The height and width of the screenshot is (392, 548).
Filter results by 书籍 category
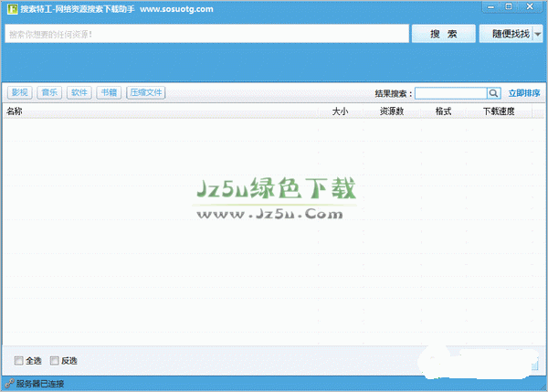(x=109, y=92)
